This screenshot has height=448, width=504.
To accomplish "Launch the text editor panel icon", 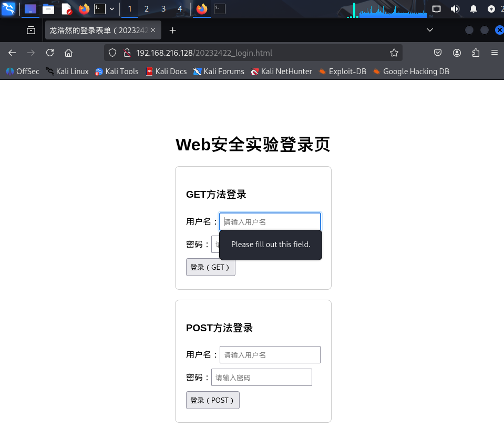I will (x=66, y=9).
